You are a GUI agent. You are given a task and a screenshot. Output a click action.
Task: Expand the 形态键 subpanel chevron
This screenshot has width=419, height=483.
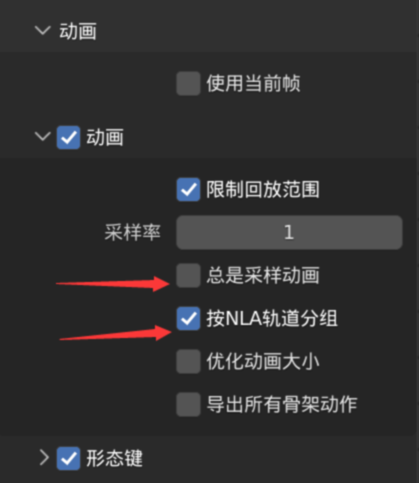[x=44, y=457]
